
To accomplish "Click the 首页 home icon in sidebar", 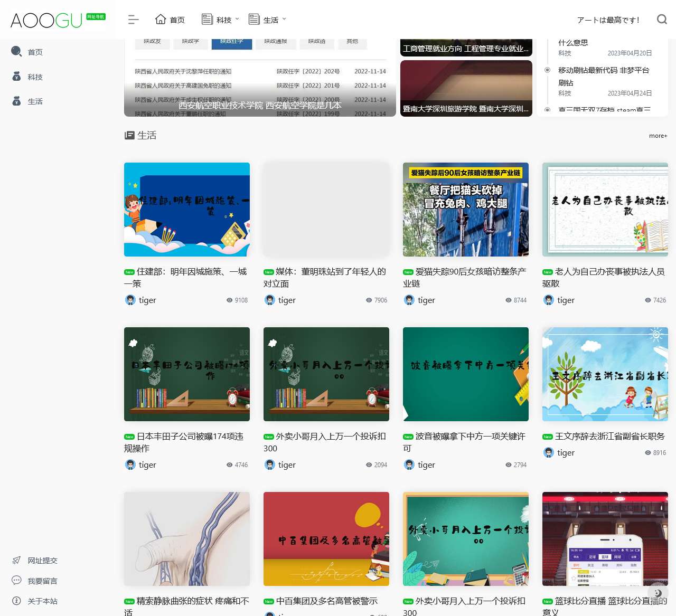I will [x=16, y=52].
